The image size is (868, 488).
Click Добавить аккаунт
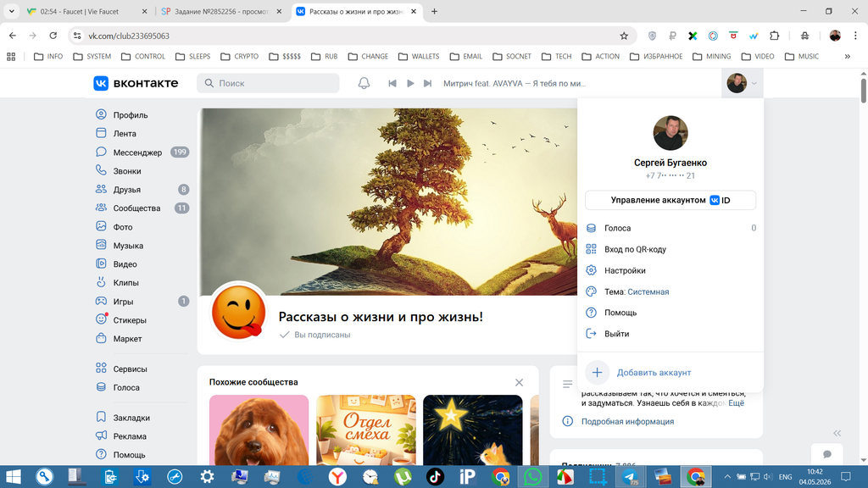(670, 373)
